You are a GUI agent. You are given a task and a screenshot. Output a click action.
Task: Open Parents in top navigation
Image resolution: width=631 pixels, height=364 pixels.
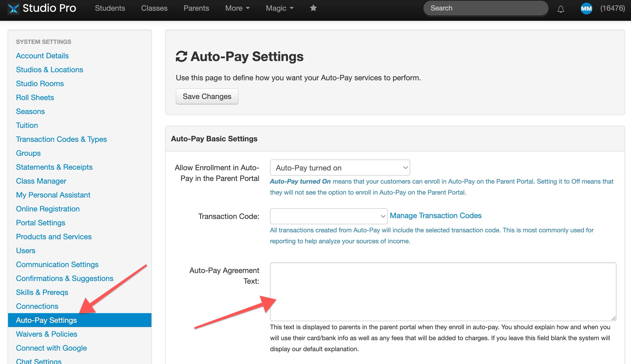(196, 8)
